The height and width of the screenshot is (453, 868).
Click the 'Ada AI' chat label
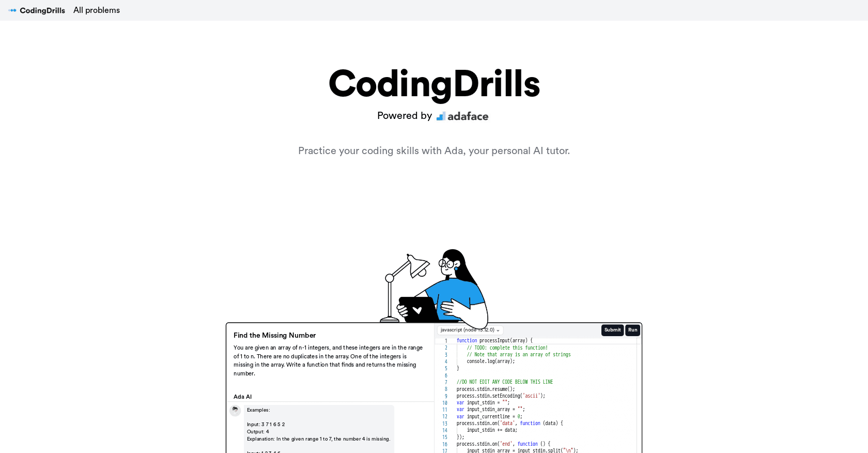point(242,397)
